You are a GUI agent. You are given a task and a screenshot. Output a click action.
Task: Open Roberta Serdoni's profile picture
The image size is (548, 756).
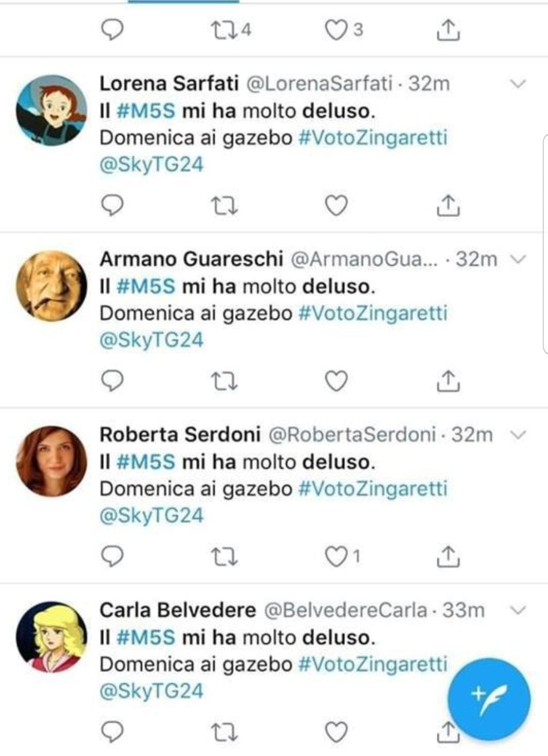coord(52,461)
